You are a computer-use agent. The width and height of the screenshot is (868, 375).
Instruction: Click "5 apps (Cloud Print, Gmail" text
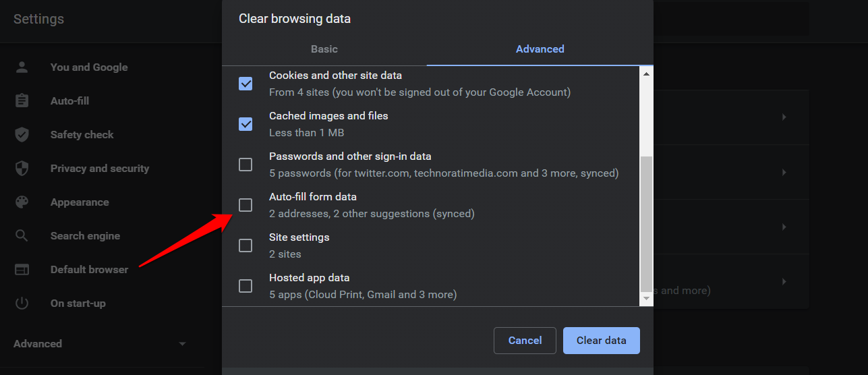click(363, 294)
